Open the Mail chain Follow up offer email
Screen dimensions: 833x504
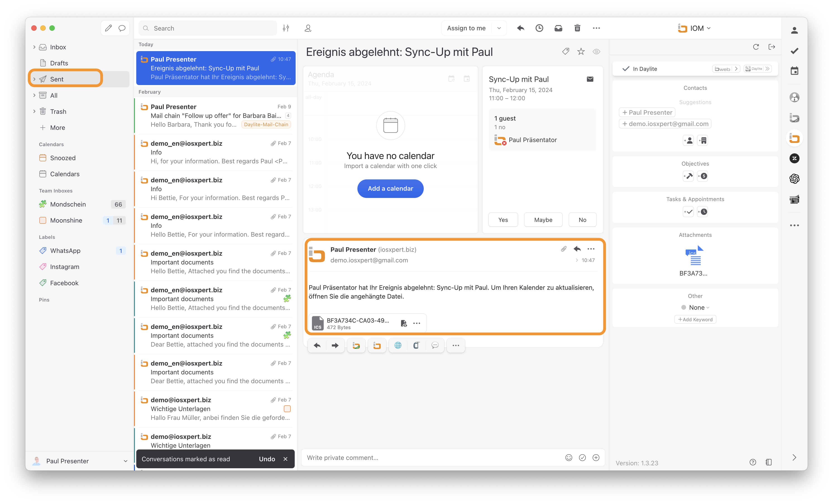pyautogui.click(x=216, y=116)
